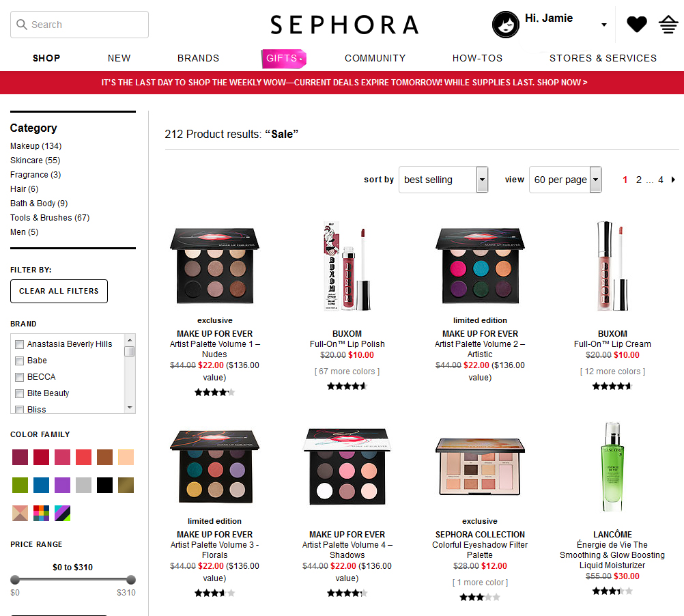The image size is (684, 616).
Task: Expand the 60 per page view dropdown
Action: click(x=565, y=180)
